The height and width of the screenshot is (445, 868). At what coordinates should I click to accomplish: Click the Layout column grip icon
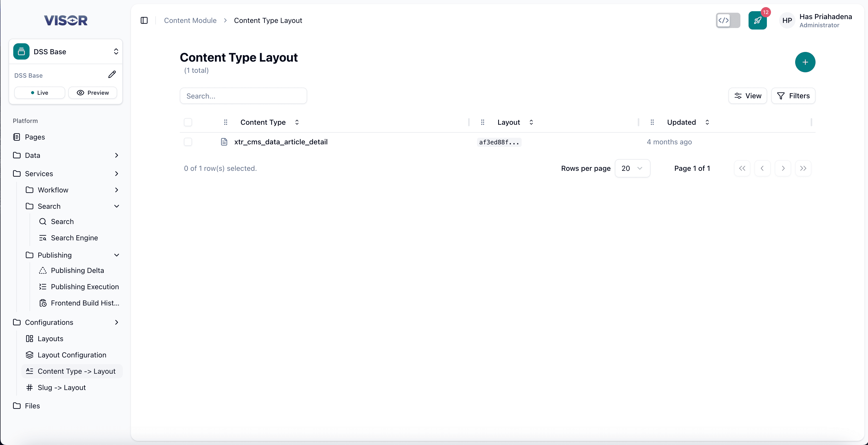click(x=483, y=122)
